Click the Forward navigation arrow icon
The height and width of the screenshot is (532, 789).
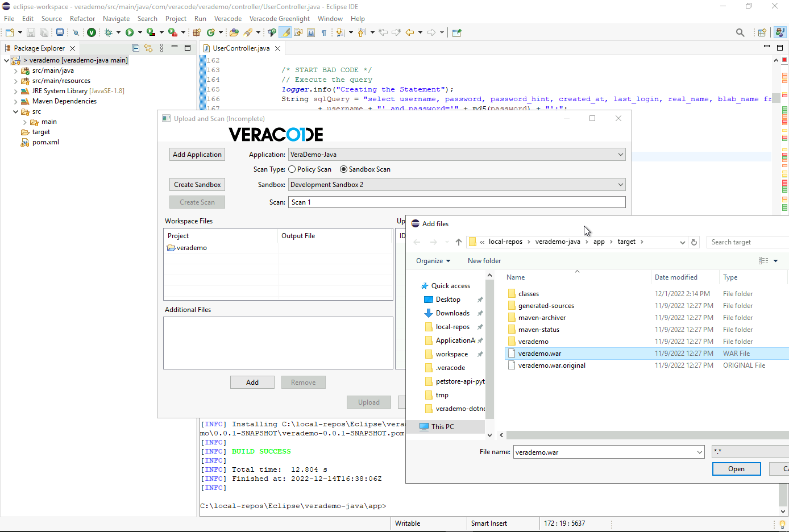pos(431,32)
